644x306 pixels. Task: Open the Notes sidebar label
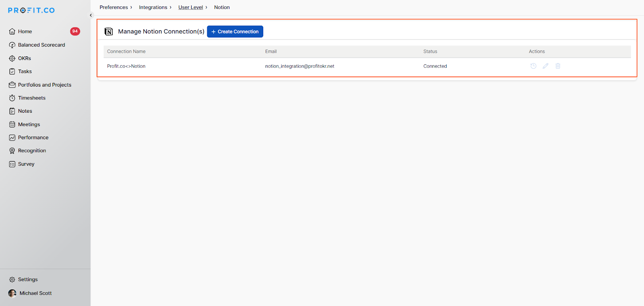(x=25, y=111)
